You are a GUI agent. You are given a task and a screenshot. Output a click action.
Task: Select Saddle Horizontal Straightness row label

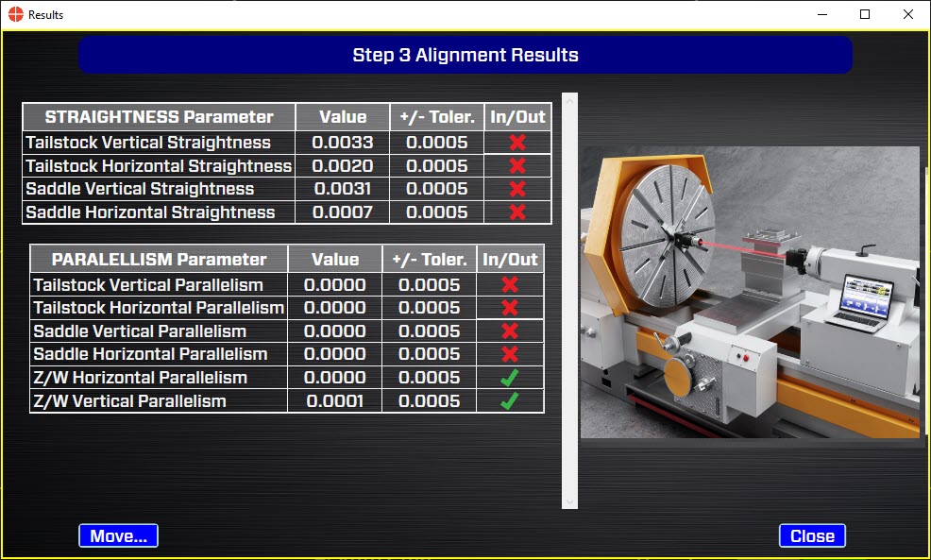(x=150, y=212)
